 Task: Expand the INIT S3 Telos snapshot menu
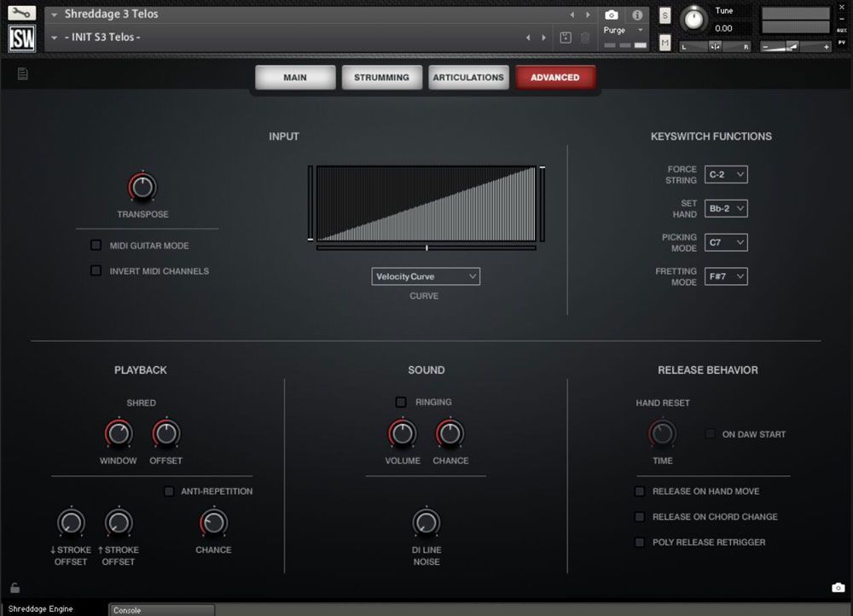coord(54,38)
